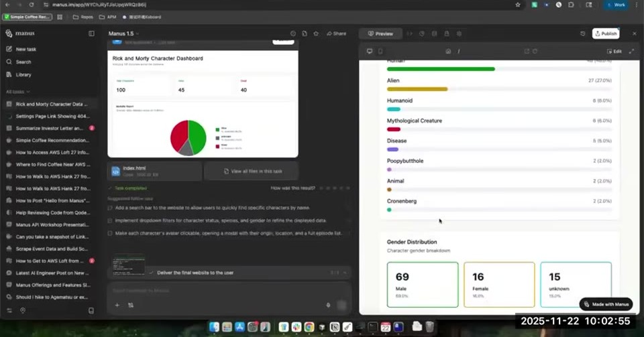644x337 pixels.
Task: Open the Search magnifier icon
Action: tap(9, 62)
